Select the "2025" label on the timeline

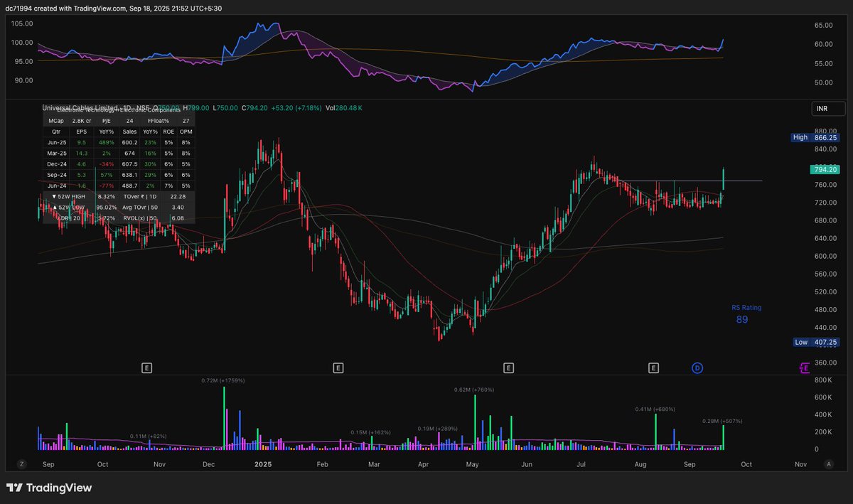click(x=263, y=463)
